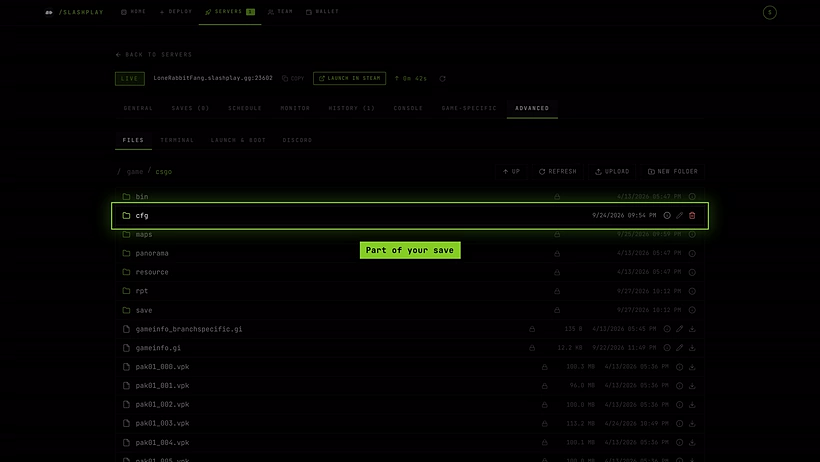Select the Advanced tab
Viewport: 820px width, 462px height.
532,108
